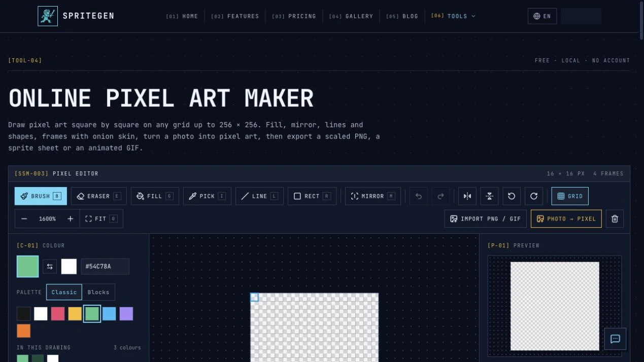Click the redo arrow button

coord(440,196)
